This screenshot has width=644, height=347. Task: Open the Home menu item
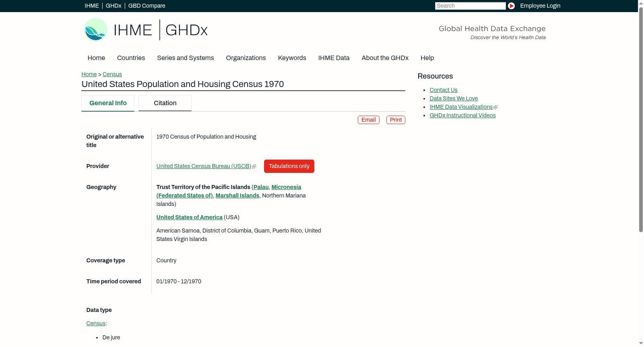click(96, 58)
